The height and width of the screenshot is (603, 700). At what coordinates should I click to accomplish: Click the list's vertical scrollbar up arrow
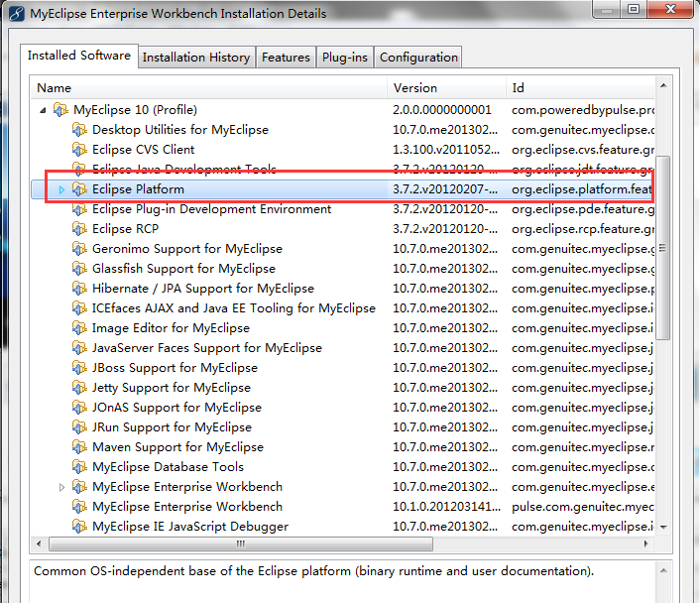663,85
